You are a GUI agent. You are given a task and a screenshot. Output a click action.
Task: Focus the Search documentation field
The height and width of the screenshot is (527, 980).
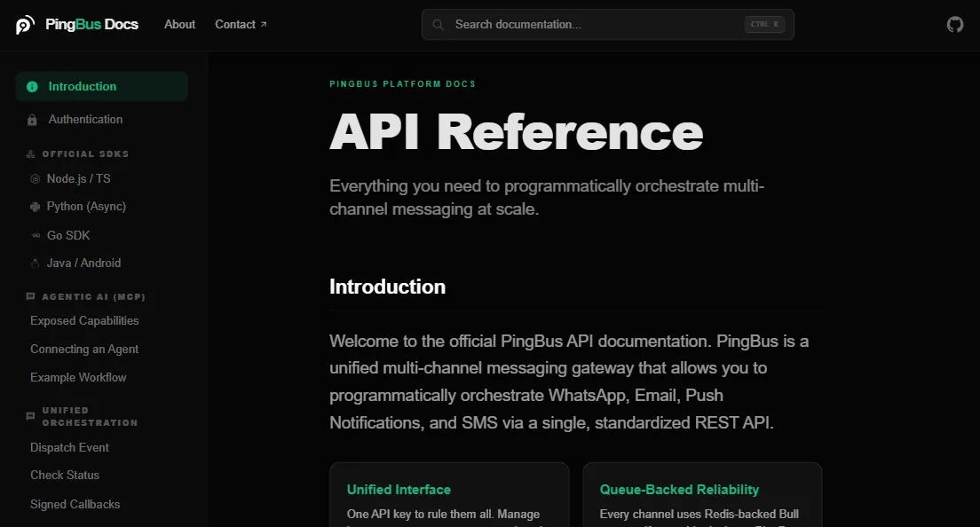(607, 24)
